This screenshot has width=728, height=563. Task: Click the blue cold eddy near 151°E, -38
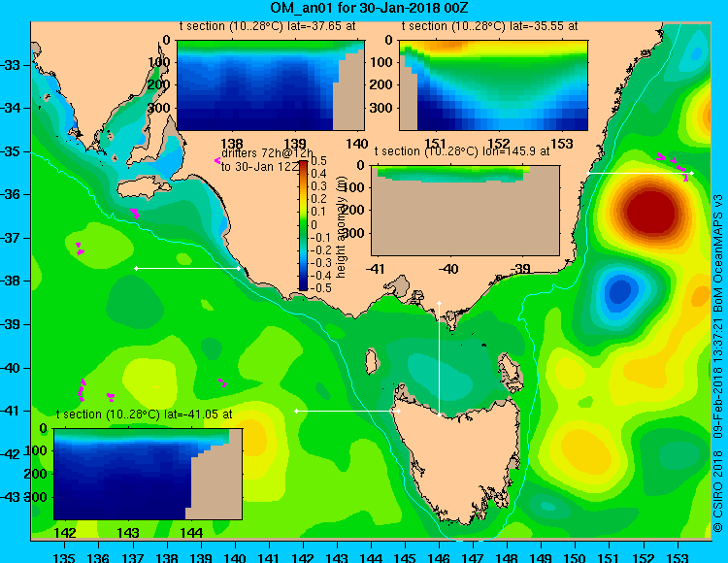click(x=620, y=292)
